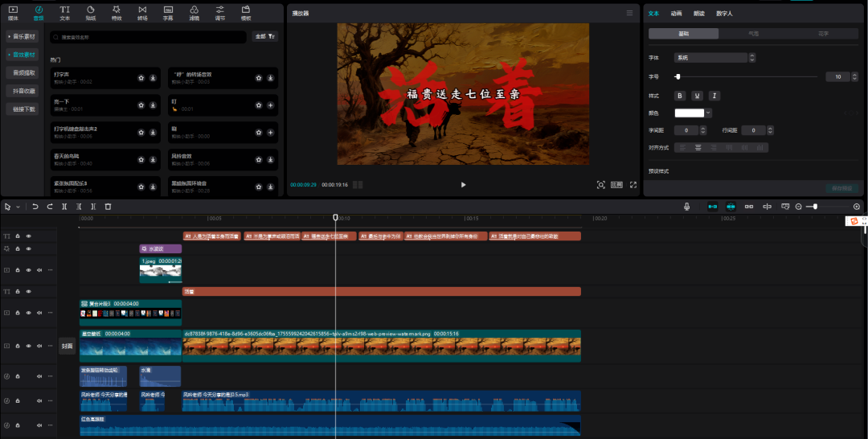The height and width of the screenshot is (439, 868).
Task: Toggle clip linkage in timeline toolbar
Action: [749, 207]
